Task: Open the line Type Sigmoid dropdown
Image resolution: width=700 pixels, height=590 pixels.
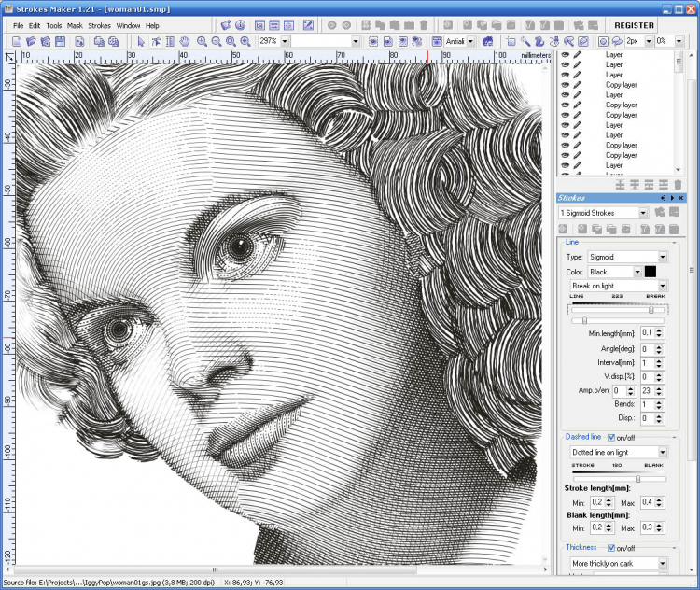Action: pyautogui.click(x=627, y=257)
